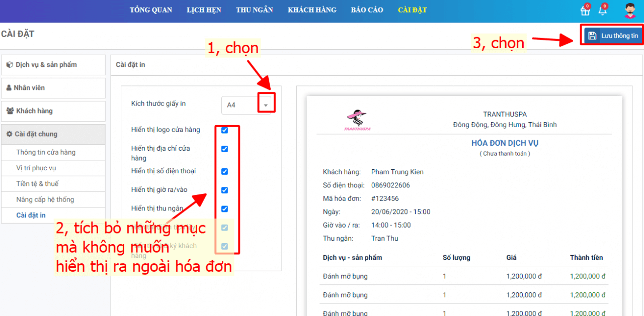
Task: Uncheck Hiển thị logo cửa hàng
Action: [x=225, y=130]
